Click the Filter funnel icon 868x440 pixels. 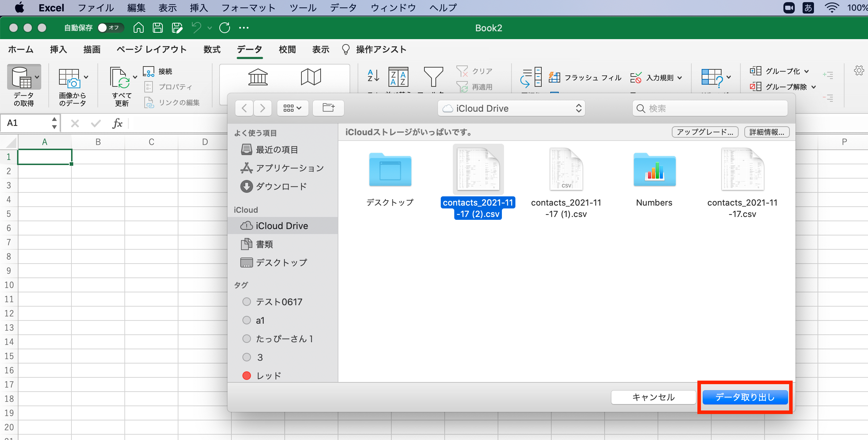pos(433,77)
